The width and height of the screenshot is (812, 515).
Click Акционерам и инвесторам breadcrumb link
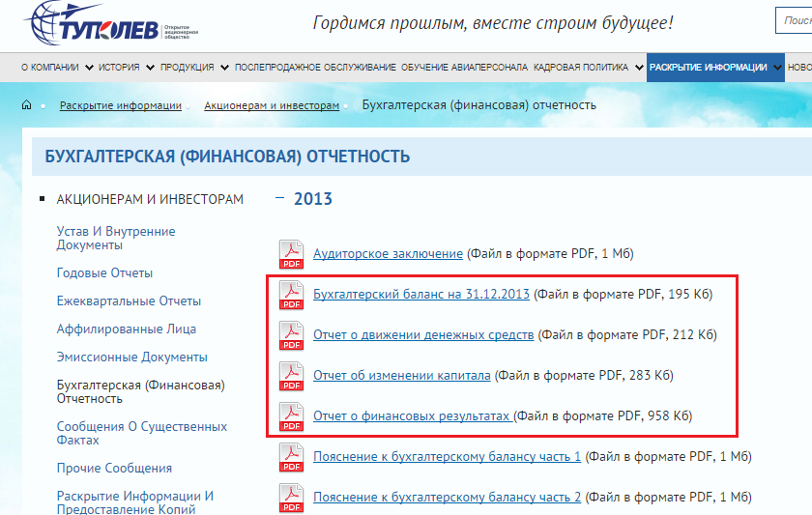pos(272,105)
